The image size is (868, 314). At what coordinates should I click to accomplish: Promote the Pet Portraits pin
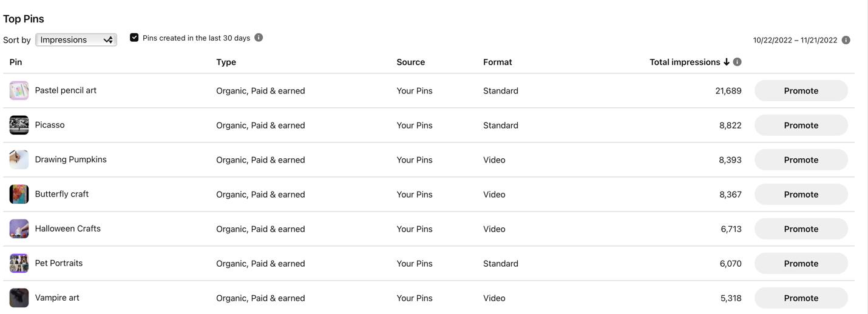tap(801, 264)
